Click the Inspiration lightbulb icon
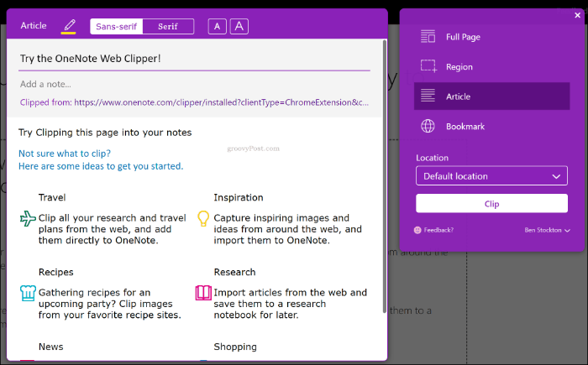 [203, 218]
